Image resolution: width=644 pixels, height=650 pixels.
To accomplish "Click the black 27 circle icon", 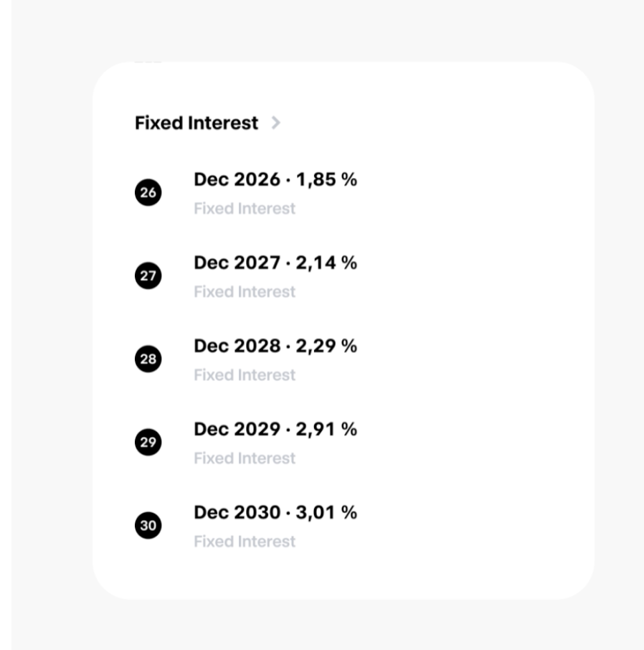I will tap(148, 276).
